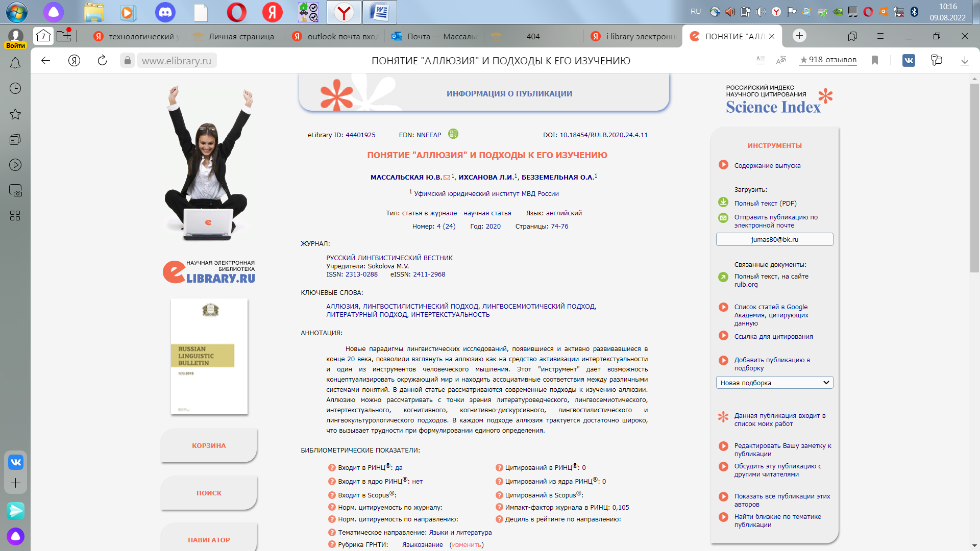Click the email input field jumas80@bk.ru
Screen dimensions: 980x551
coord(774,239)
